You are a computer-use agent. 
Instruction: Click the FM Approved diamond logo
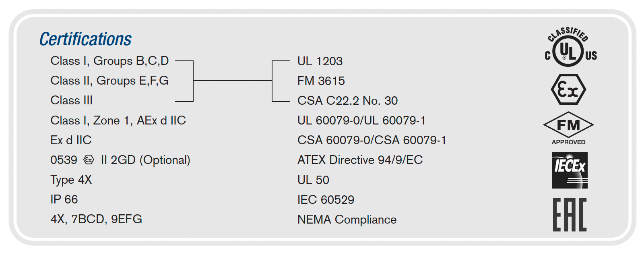(568, 129)
